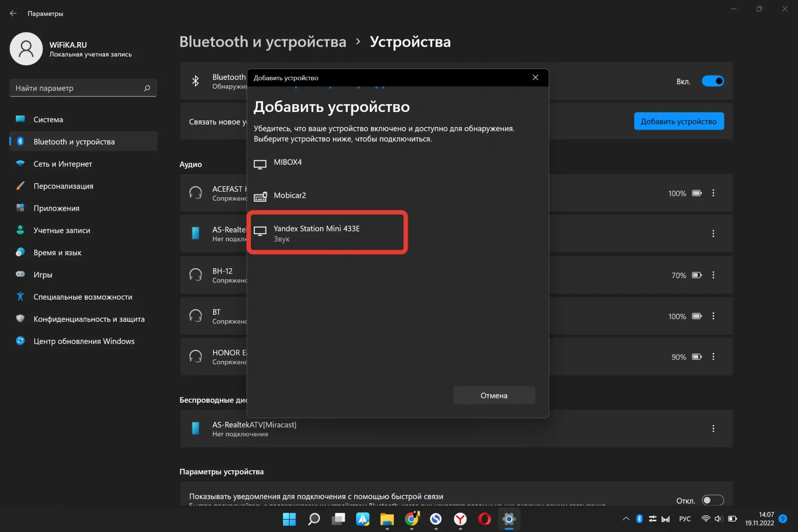Open the volume tray icon
Viewport: 798px width, 532px height.
[x=719, y=519]
